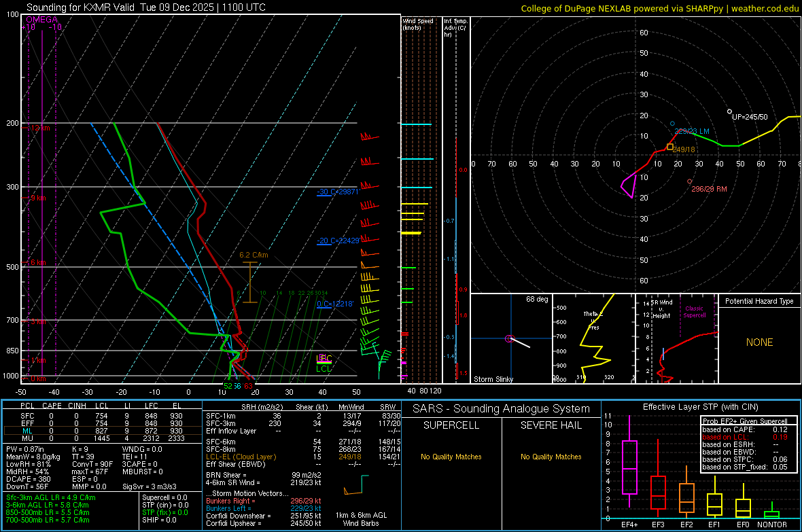Viewport: 802px width, 532px height.
Task: Click the Supercell = 0.0 composite value
Action: (164, 497)
